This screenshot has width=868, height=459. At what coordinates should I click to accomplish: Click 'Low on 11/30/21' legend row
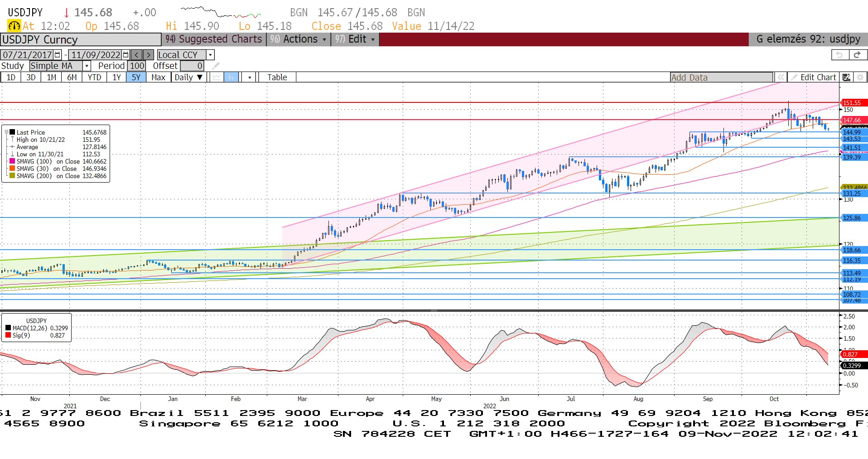(58, 154)
